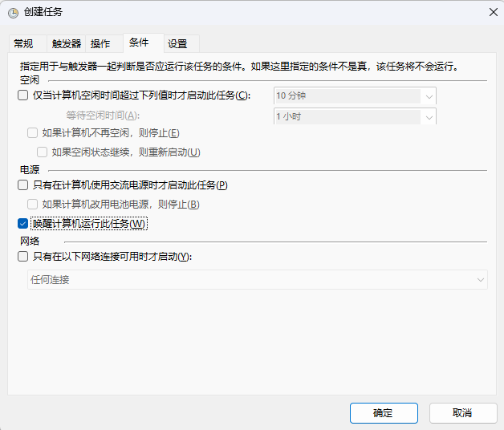Click the 电源 section heading
This screenshot has height=430, width=504.
click(x=30, y=170)
